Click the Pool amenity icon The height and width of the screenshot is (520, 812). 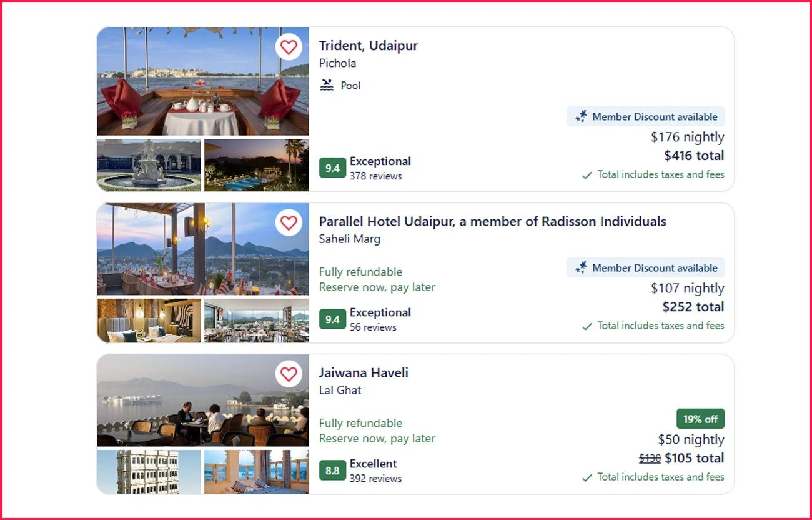pos(327,85)
